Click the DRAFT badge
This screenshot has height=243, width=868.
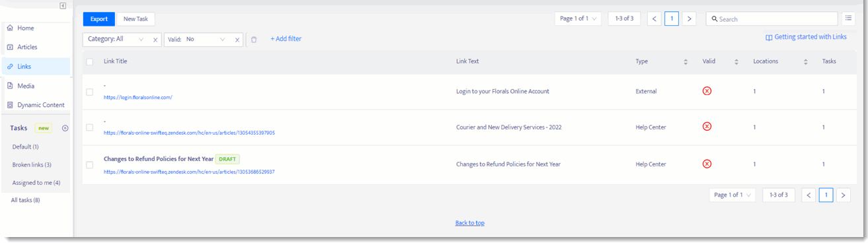coord(227,159)
